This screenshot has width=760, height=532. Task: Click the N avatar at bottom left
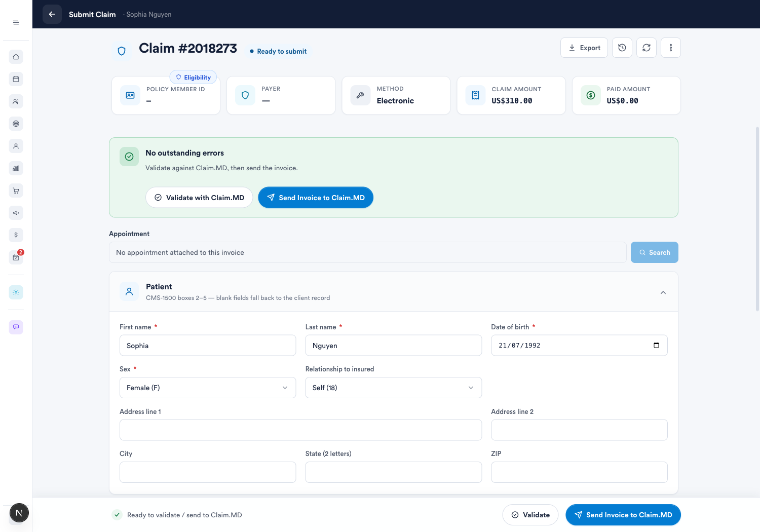coord(19,513)
